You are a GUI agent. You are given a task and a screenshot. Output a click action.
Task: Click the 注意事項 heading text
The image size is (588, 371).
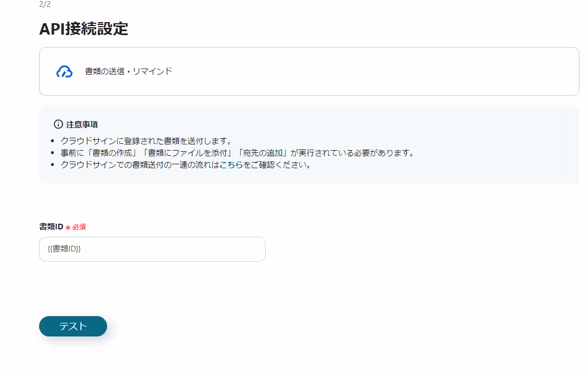coord(82,125)
